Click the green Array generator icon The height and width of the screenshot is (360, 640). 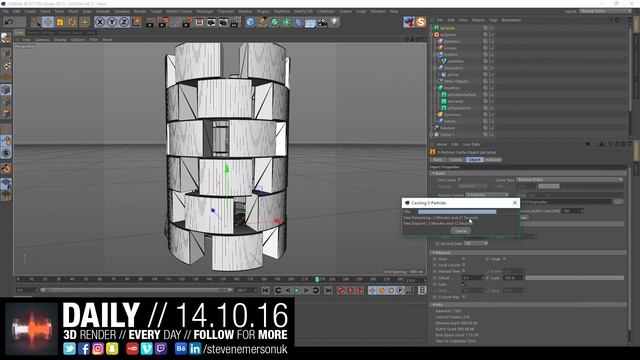tap(287, 22)
